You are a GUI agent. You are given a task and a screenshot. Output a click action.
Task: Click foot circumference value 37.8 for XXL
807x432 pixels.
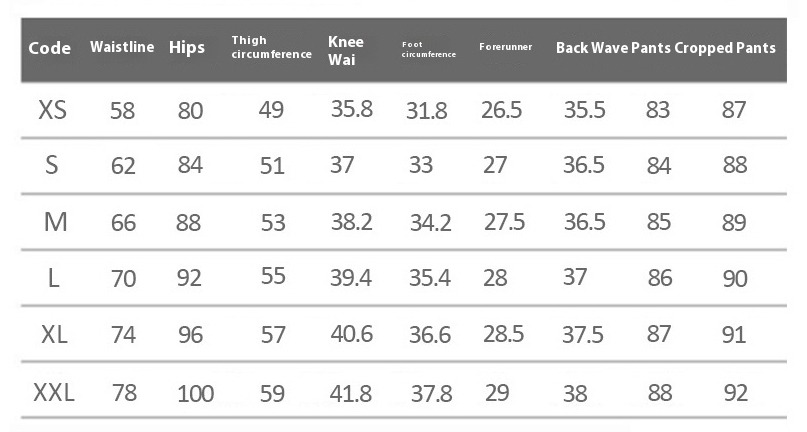coord(431,393)
